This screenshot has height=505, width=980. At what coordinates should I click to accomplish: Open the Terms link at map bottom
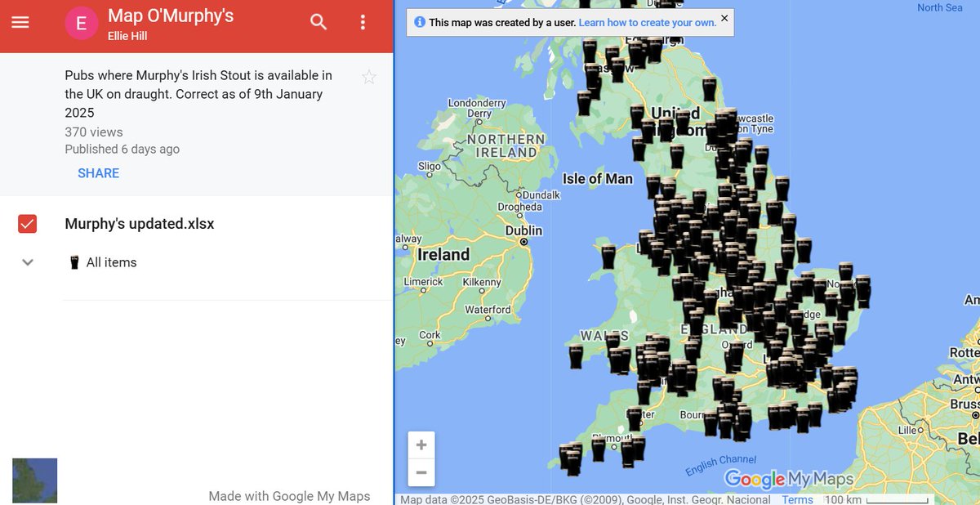(x=797, y=499)
